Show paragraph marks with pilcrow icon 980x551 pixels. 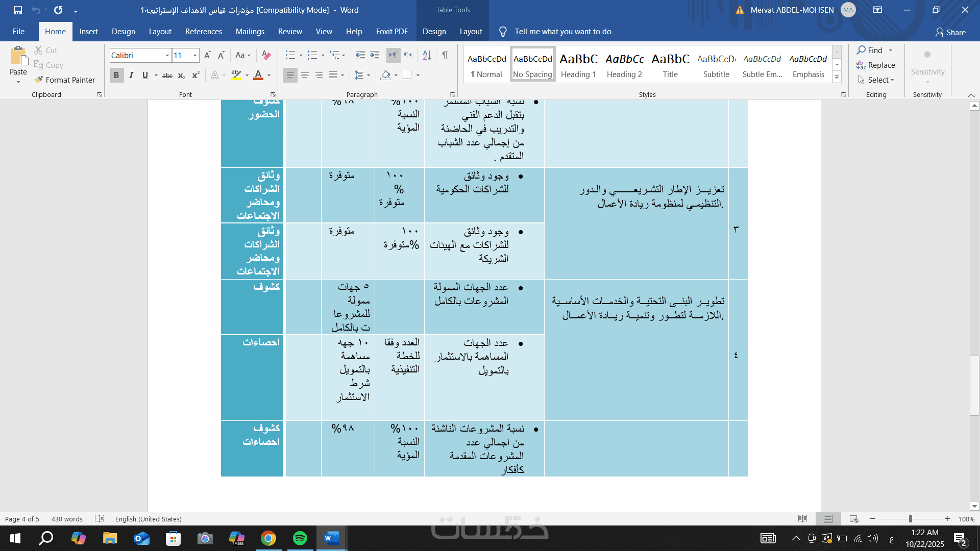tap(445, 55)
